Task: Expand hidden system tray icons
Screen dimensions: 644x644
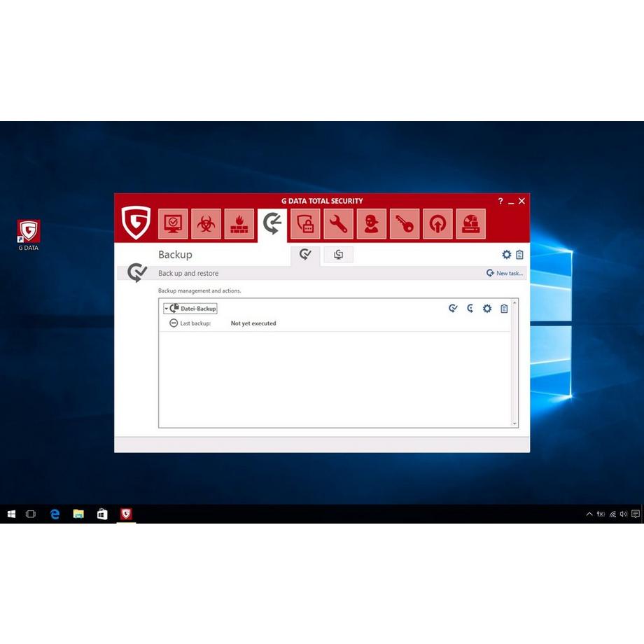Action: 589,514
